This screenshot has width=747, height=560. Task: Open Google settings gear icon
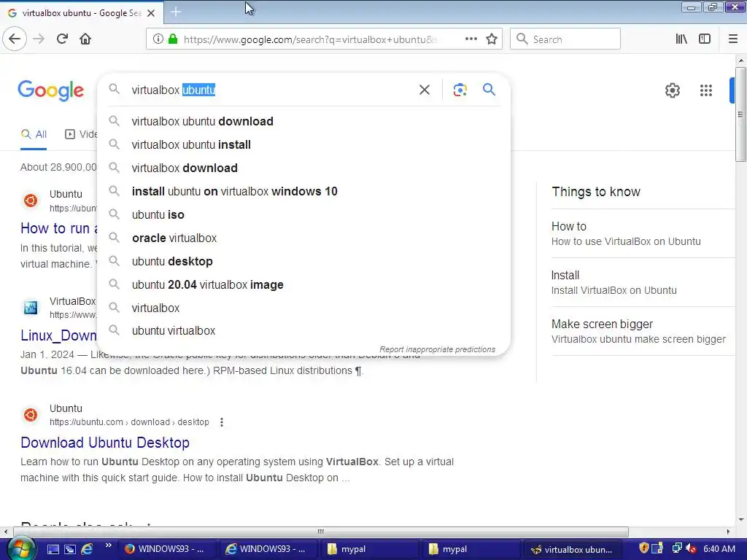coord(672,90)
